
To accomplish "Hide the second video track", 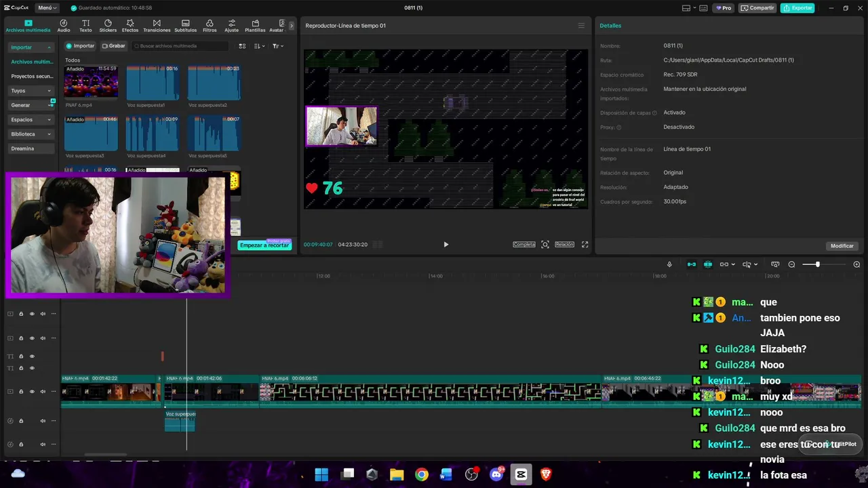I will 32,338.
